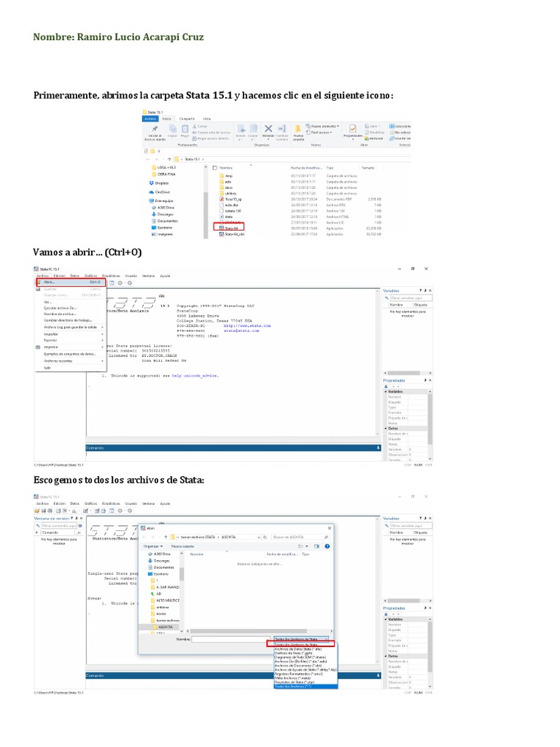The image size is (560, 747).
Task: Expand the Archivos recientes submenu
Action: 71,361
